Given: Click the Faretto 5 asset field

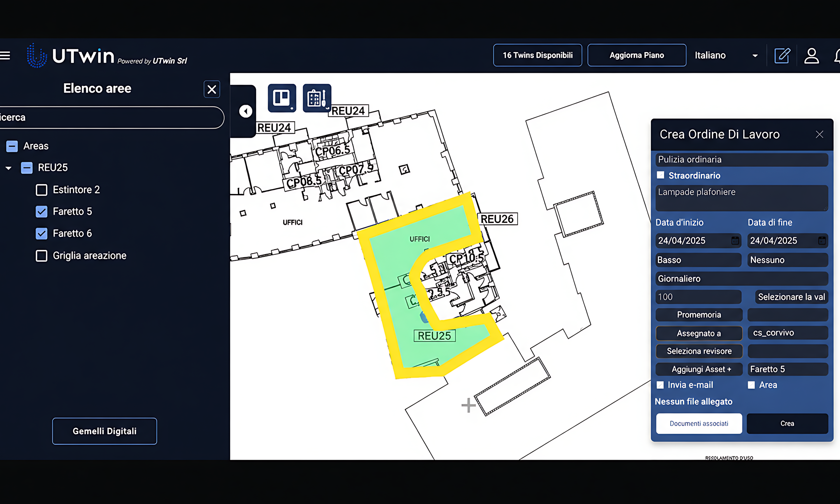Looking at the screenshot, I should pyautogui.click(x=788, y=369).
